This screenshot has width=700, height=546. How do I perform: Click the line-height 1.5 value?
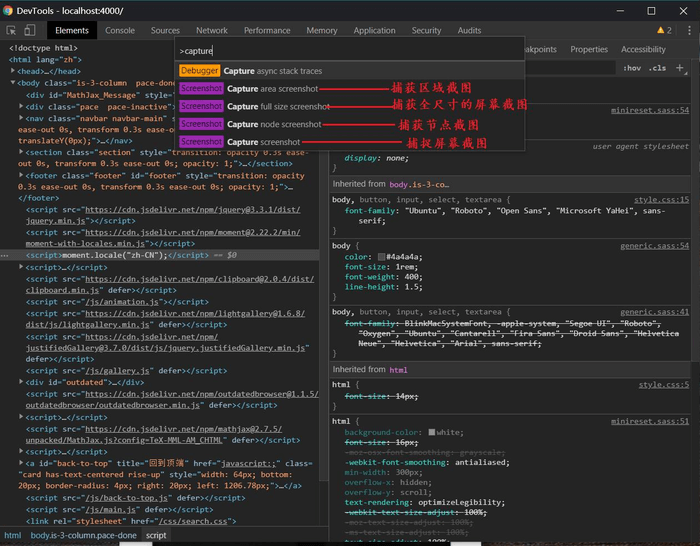pos(413,287)
